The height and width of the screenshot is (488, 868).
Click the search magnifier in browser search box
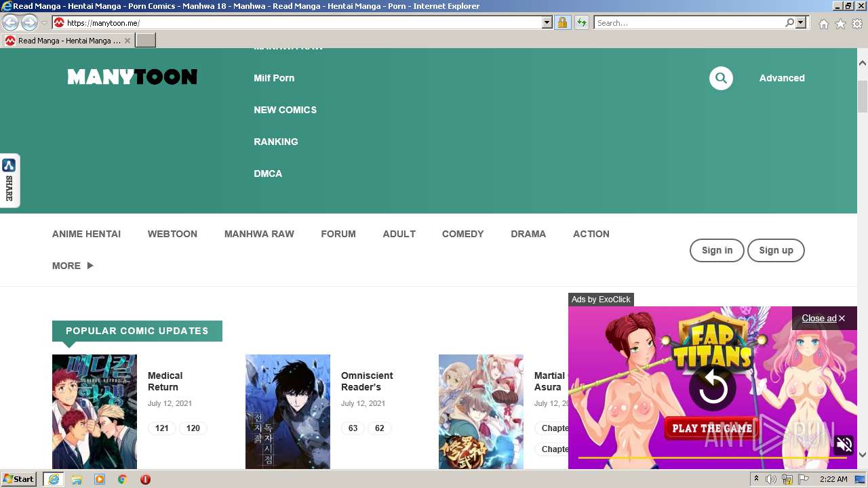[x=789, y=22]
